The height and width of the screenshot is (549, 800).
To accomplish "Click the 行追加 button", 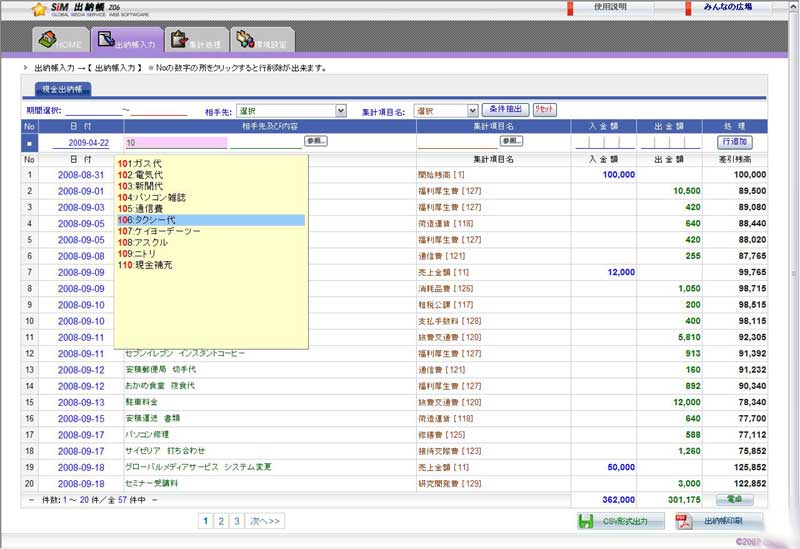I will tap(734, 142).
